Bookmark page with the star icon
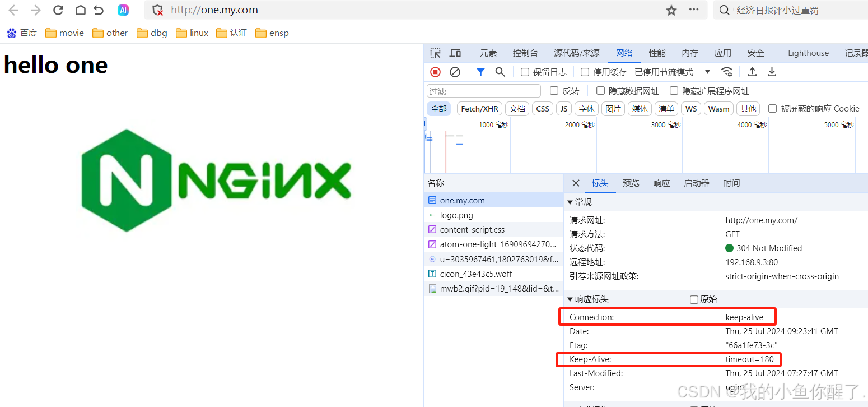This screenshot has width=868, height=407. point(671,10)
